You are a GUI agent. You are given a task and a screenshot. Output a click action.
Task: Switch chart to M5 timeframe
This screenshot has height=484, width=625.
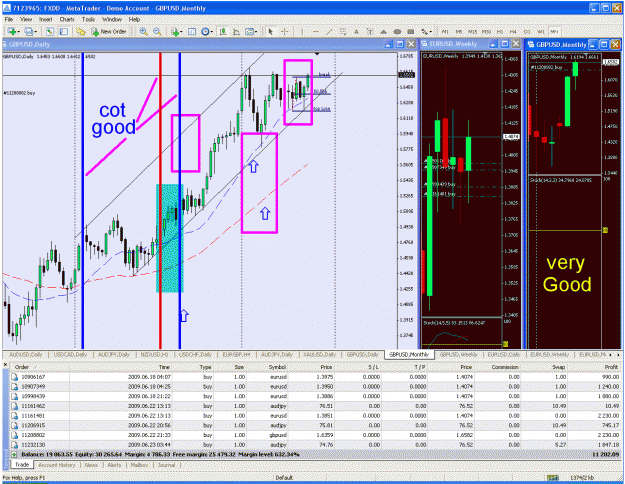pyautogui.click(x=459, y=31)
